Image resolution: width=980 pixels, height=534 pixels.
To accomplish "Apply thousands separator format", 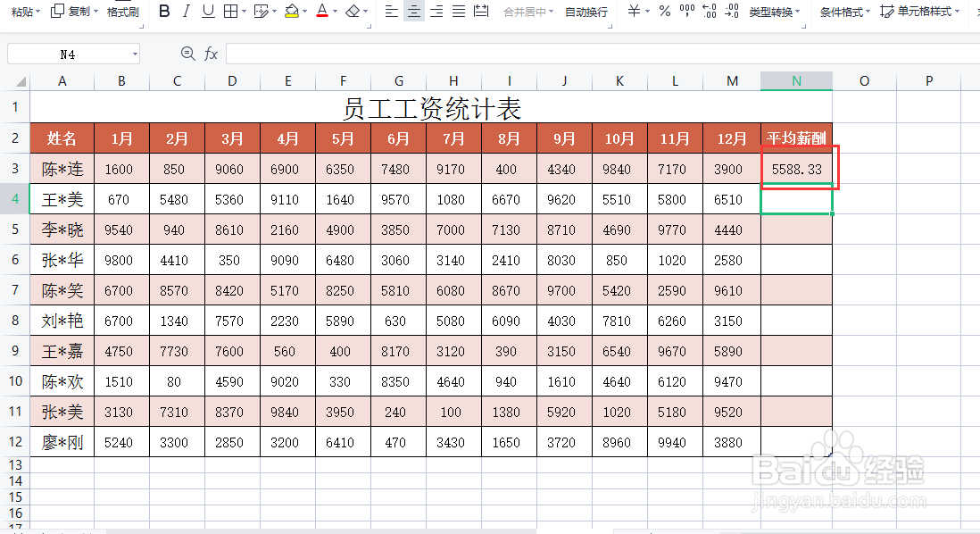I will [x=687, y=12].
